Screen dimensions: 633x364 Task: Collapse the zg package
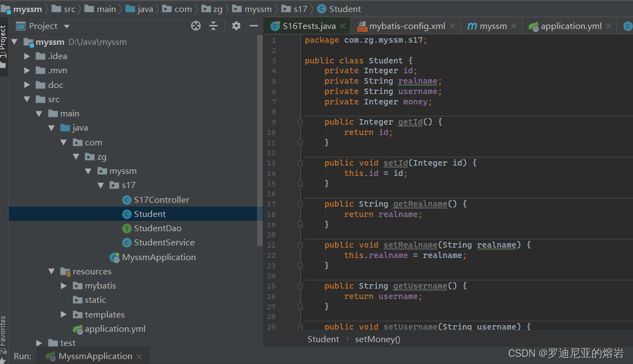coord(76,156)
